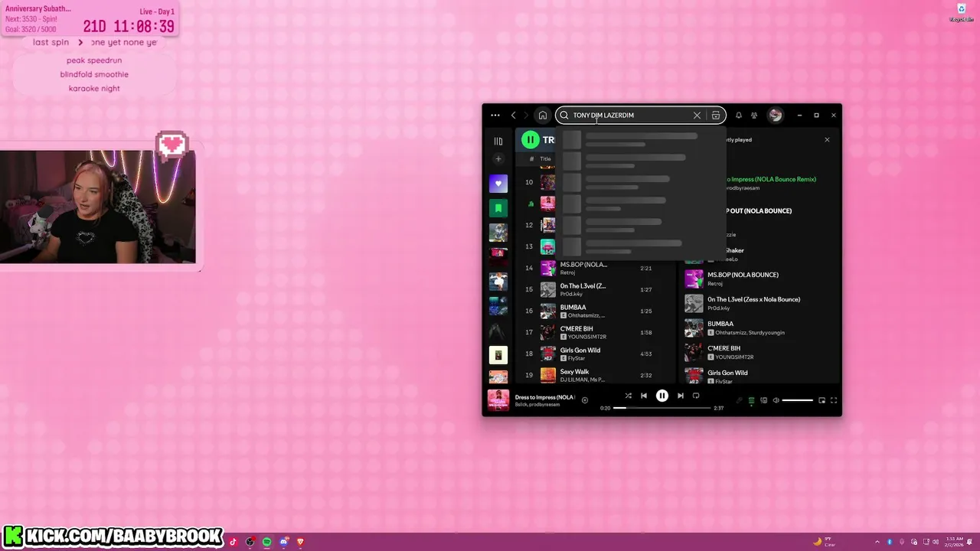Collapse Your Library sidebar icon
Viewport: 980px width, 551px height.
click(x=498, y=141)
